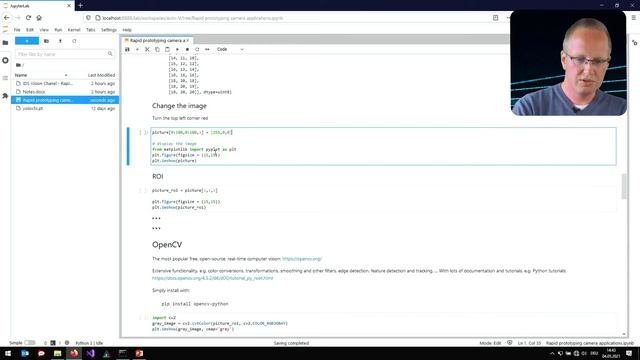Open the Windows Start menu

click(8, 353)
